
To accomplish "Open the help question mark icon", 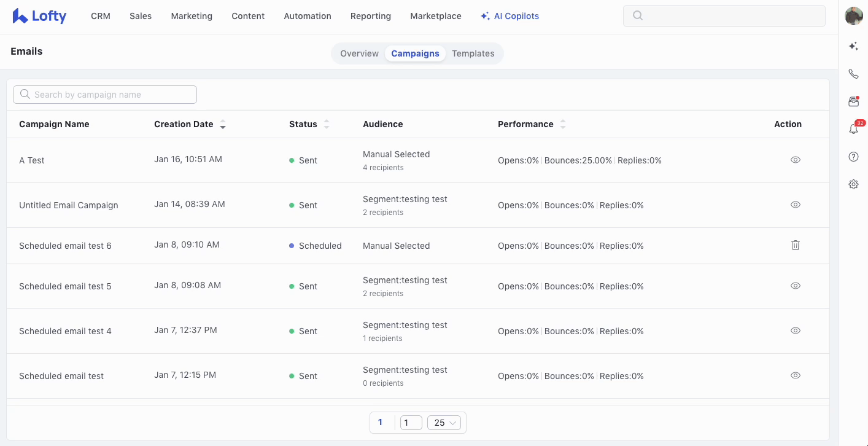I will (x=853, y=157).
